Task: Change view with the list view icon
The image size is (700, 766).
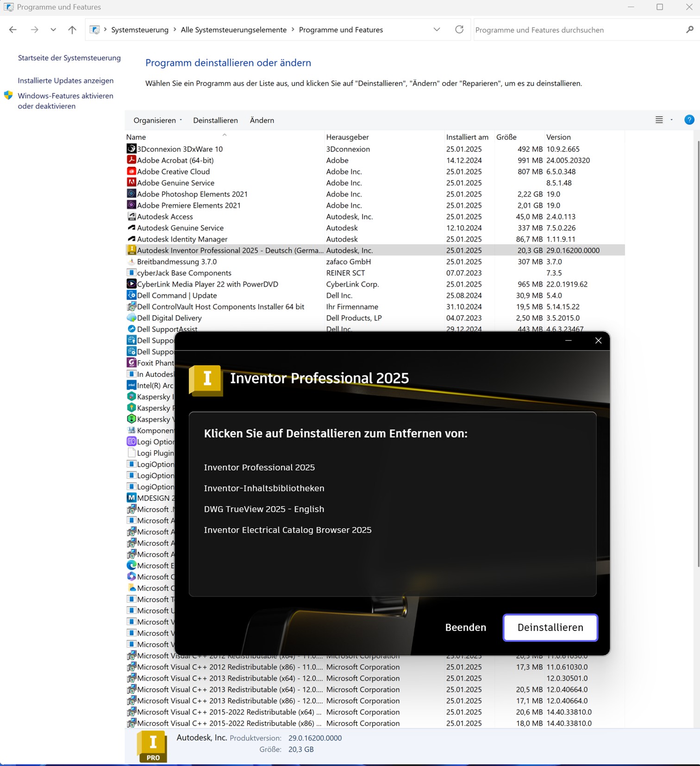Action: (x=659, y=120)
